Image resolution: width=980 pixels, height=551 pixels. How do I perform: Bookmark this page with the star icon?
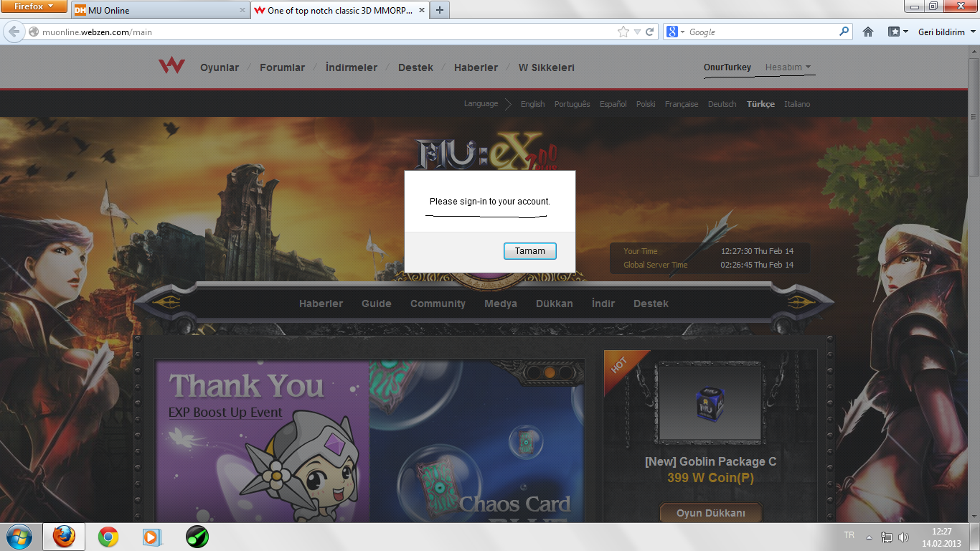tap(623, 32)
